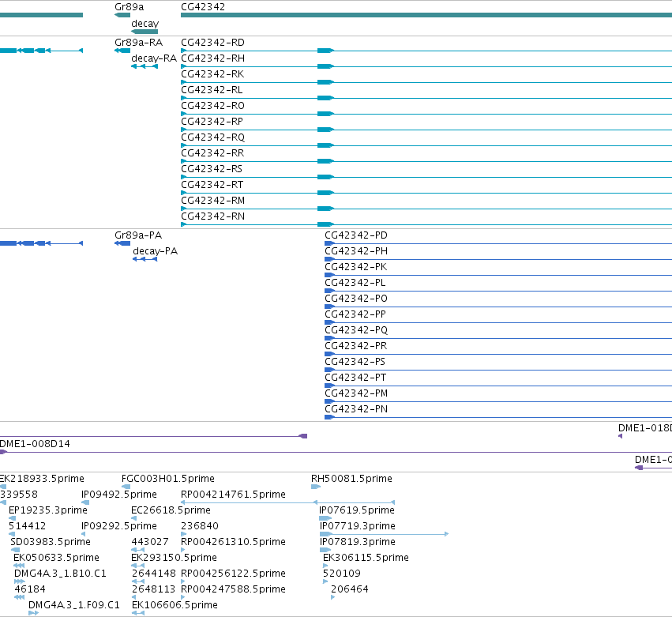Select IP09292.5prime EST label
This screenshot has width=672, height=617.
pyautogui.click(x=119, y=526)
